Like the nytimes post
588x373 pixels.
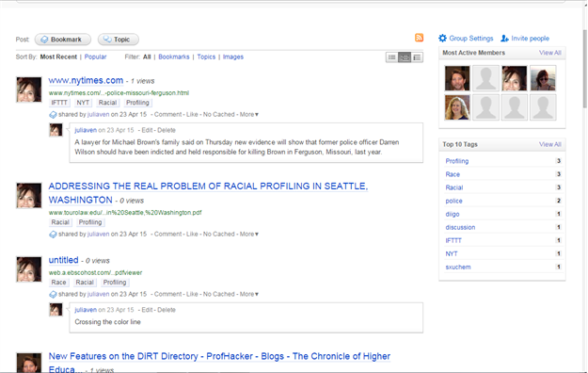point(192,114)
